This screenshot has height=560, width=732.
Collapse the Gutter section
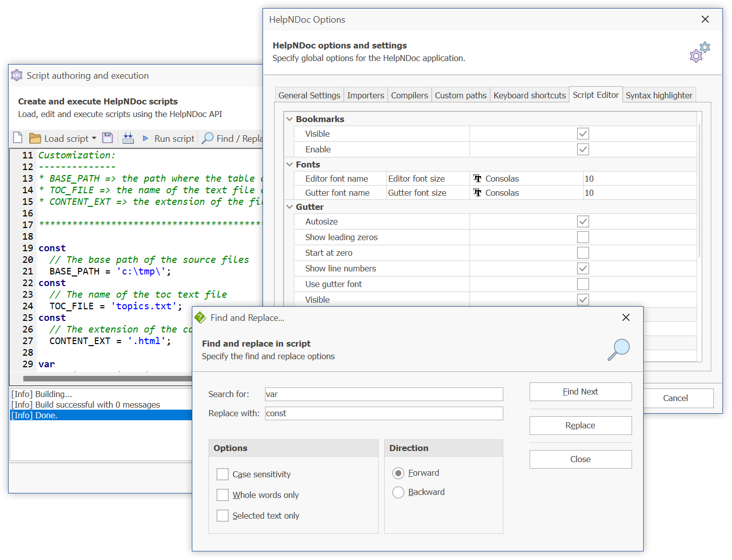tap(290, 207)
